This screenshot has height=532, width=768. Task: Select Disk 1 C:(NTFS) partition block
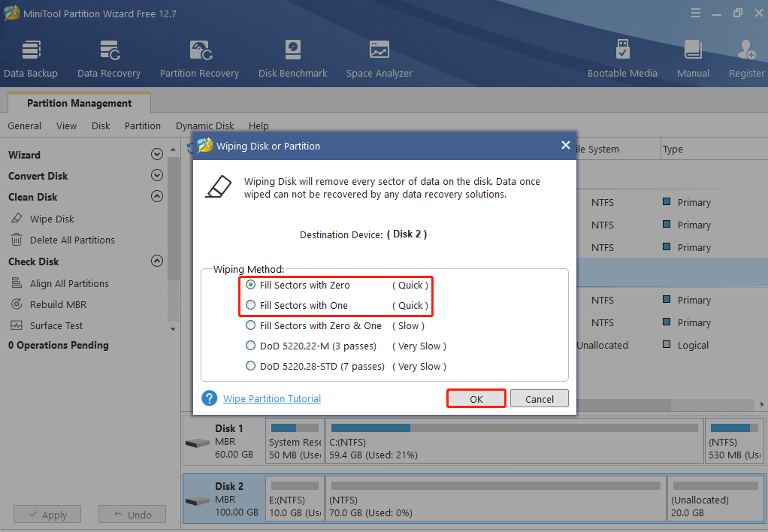[514, 441]
